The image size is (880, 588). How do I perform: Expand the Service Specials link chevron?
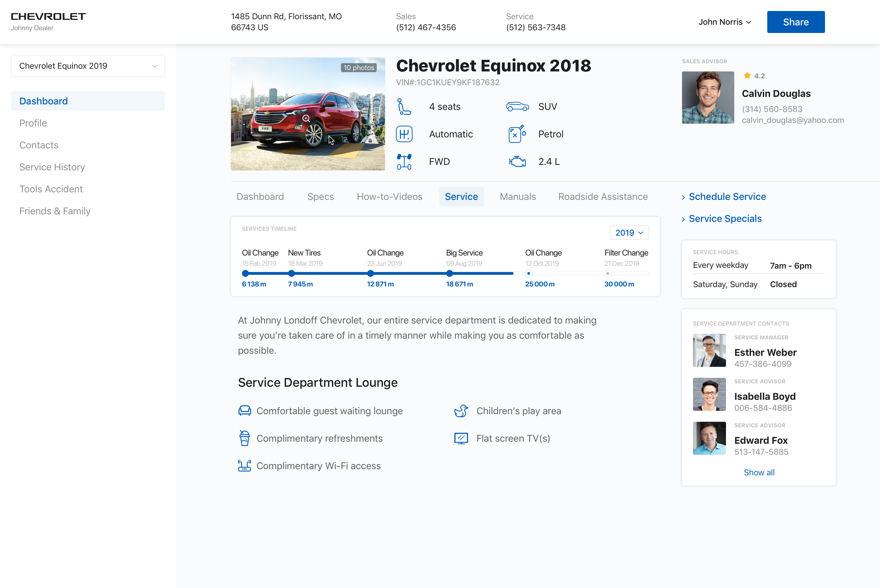pos(683,219)
